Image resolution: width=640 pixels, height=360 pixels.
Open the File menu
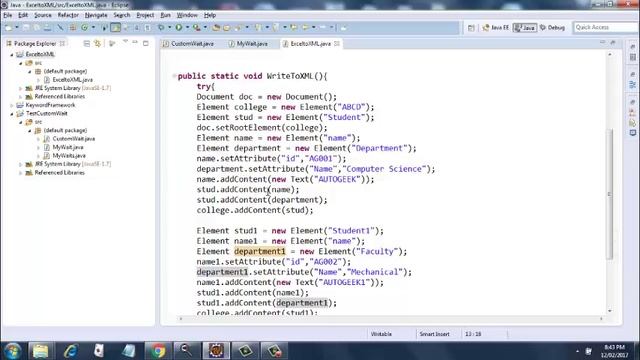coord(8,15)
